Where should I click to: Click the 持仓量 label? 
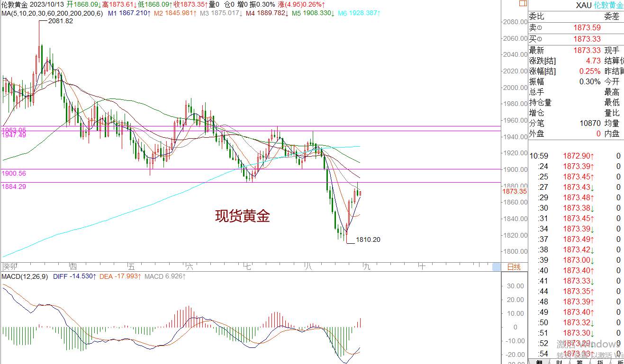pyautogui.click(x=541, y=102)
